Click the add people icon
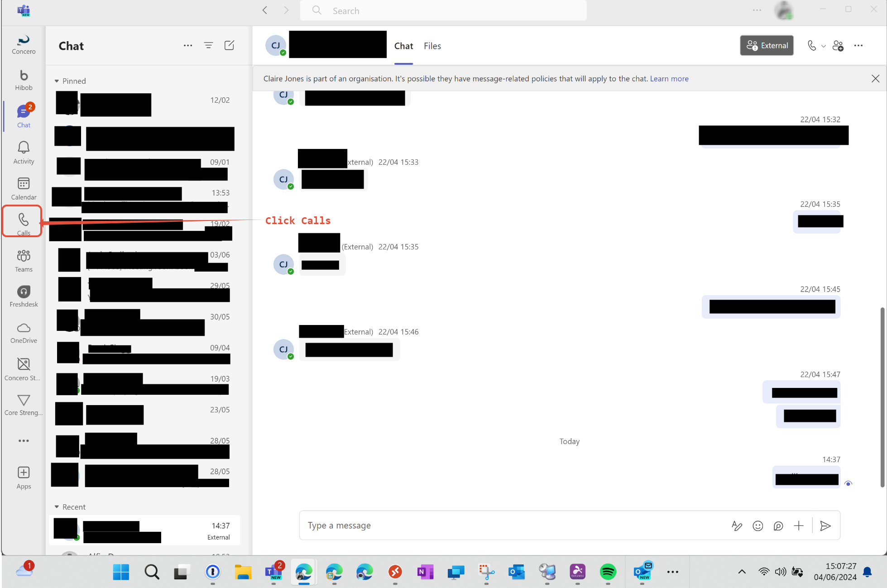Viewport: 887px width, 588px height. (x=838, y=46)
